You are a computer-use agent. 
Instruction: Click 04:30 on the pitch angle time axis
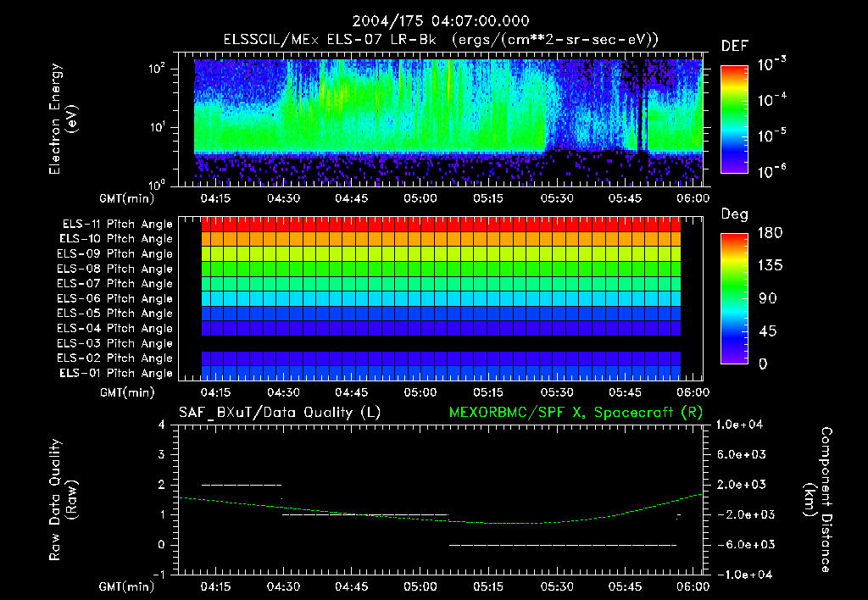click(283, 392)
